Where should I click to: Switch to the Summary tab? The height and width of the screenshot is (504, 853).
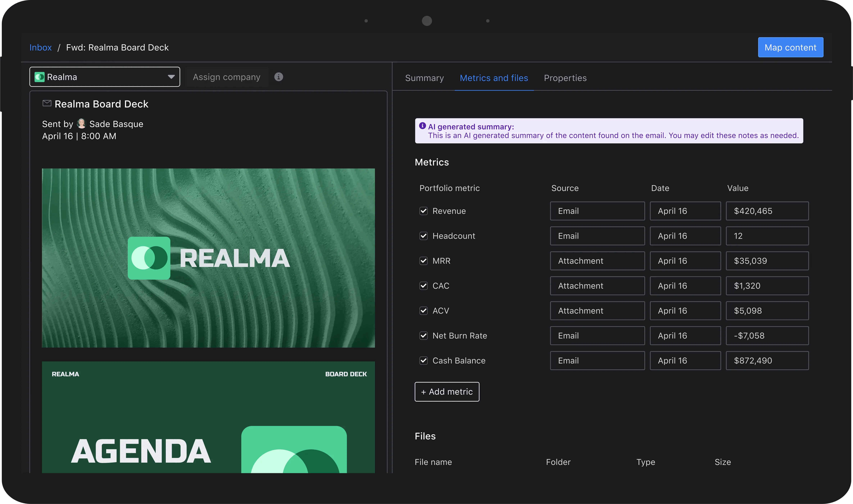[424, 78]
